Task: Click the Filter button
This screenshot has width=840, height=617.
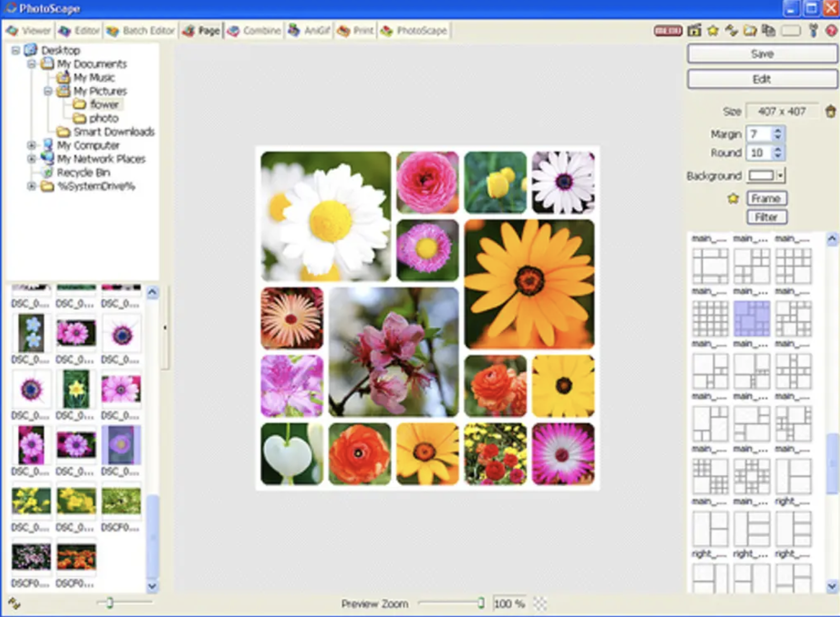Action: [766, 217]
